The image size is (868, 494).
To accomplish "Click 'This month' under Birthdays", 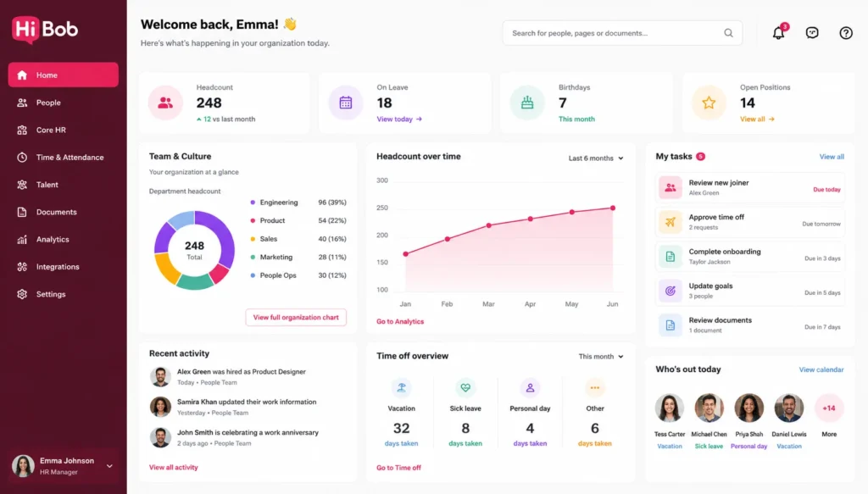I will click(x=576, y=119).
